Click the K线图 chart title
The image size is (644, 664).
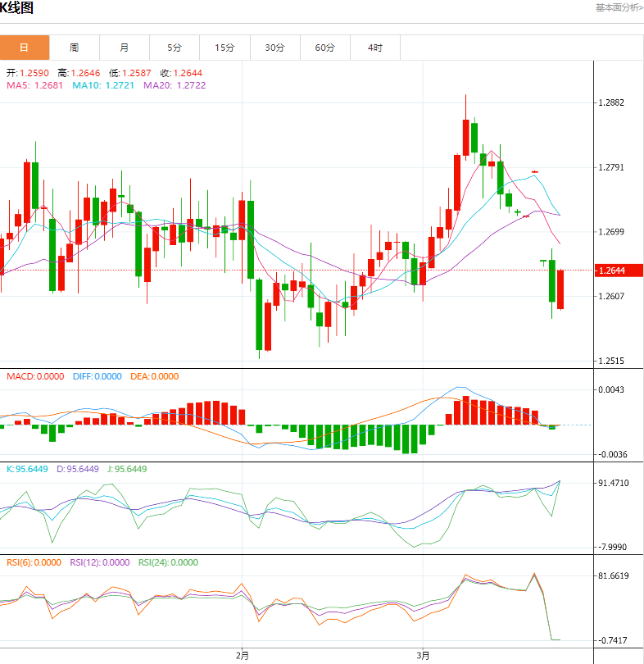[17, 8]
